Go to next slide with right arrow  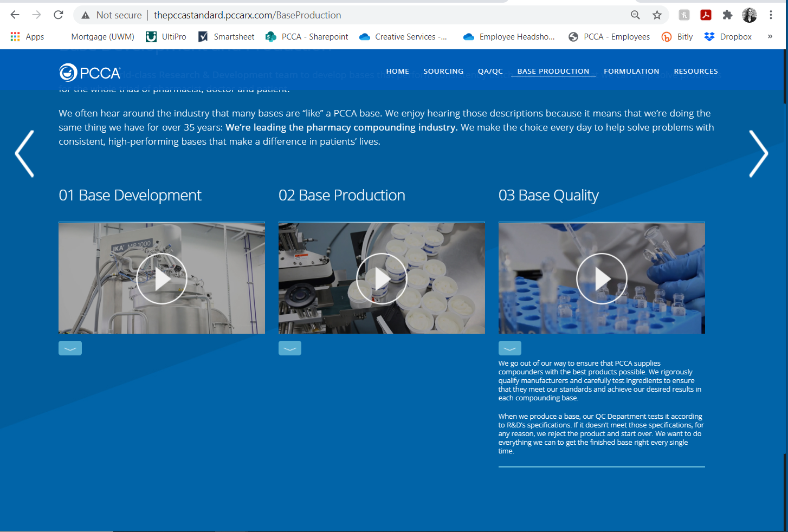pos(759,154)
